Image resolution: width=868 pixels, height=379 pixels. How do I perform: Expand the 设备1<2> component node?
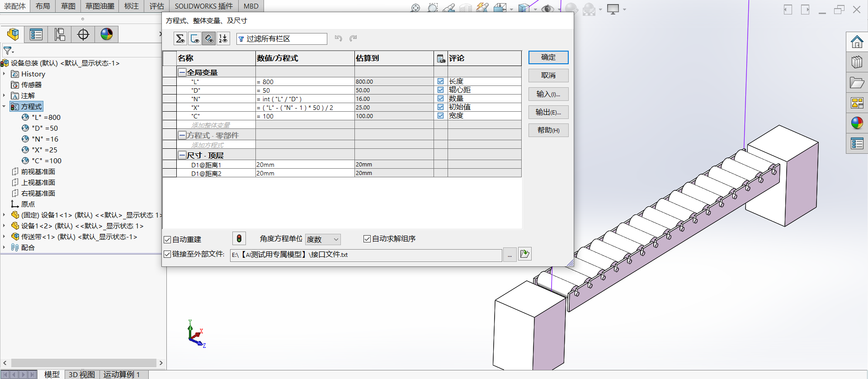coord(4,226)
